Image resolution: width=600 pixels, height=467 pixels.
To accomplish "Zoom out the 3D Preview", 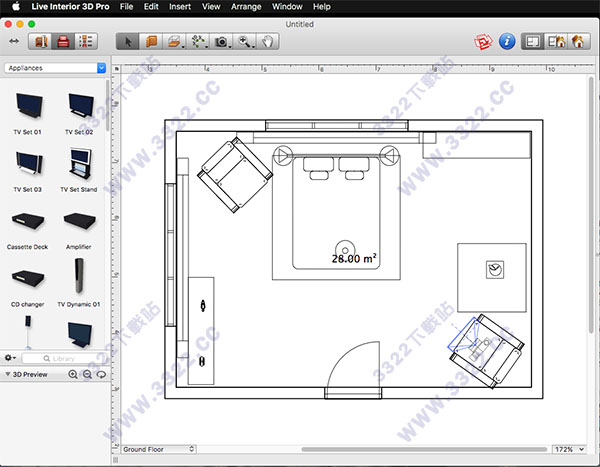I will click(x=87, y=374).
